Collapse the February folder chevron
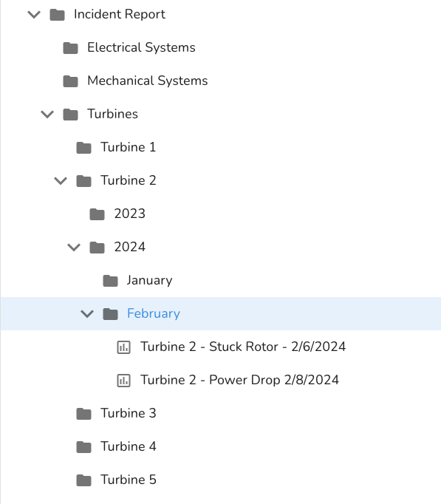441x504 pixels. click(87, 314)
